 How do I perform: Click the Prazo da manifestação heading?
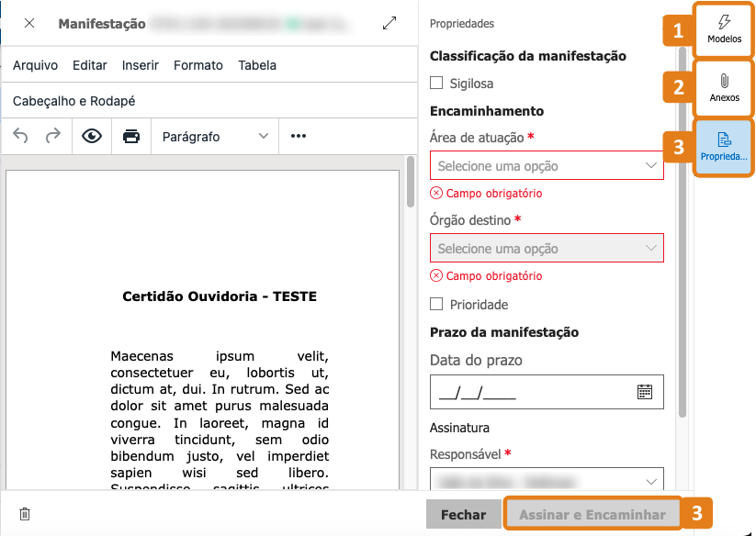(504, 332)
